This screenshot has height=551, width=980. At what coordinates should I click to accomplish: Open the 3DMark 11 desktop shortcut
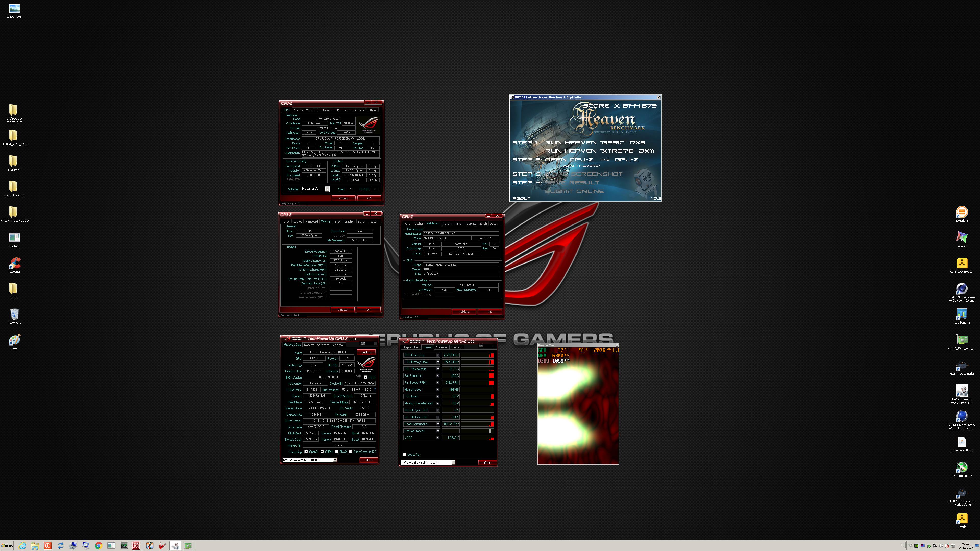[x=962, y=214]
